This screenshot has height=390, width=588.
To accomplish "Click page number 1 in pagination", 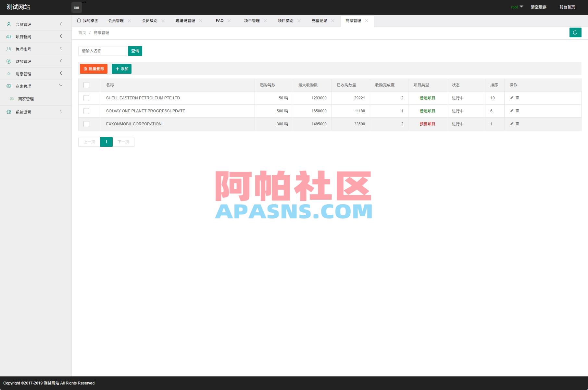I will [106, 142].
